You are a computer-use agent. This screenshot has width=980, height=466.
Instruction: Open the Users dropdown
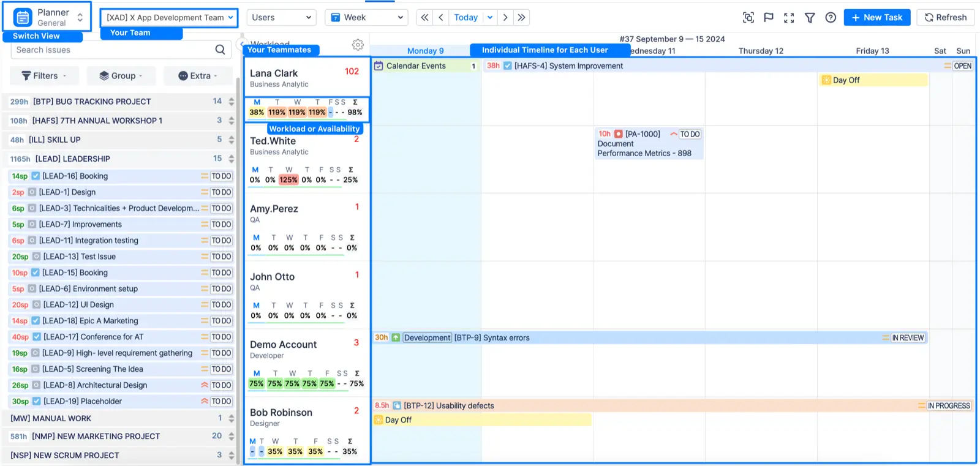click(x=281, y=18)
